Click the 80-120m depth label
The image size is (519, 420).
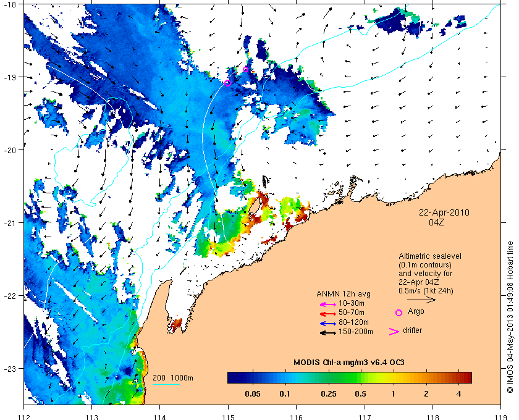click(x=353, y=322)
